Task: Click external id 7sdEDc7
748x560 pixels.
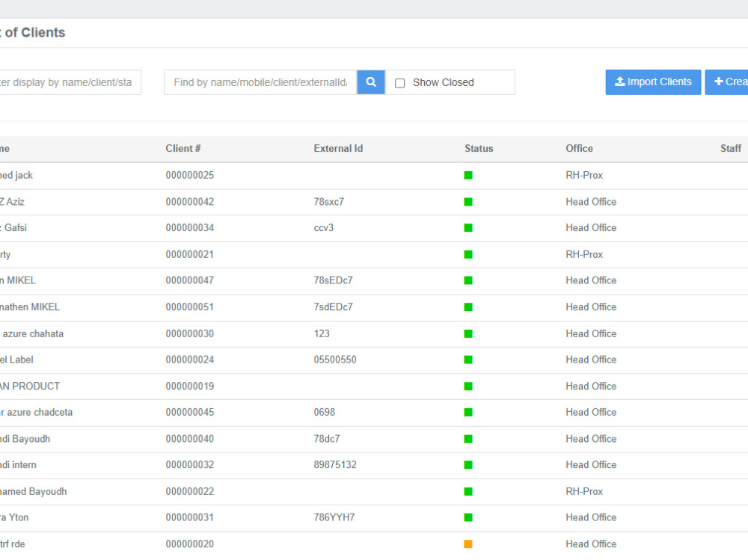Action: [333, 307]
